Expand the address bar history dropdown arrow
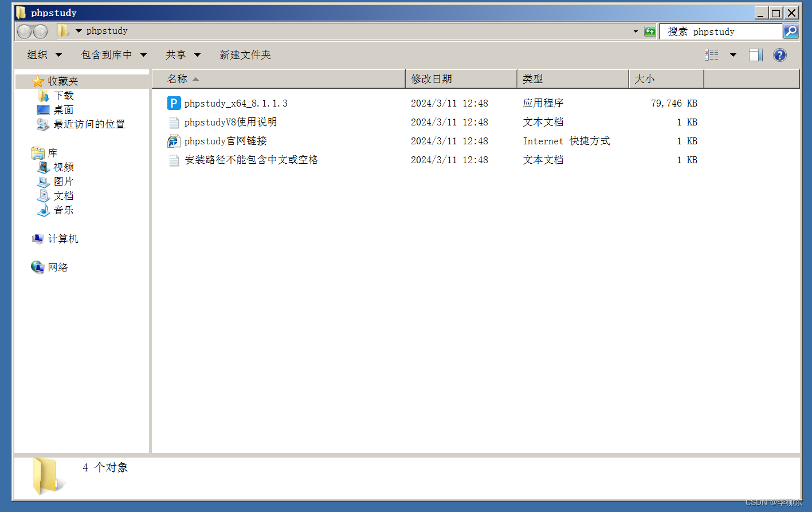This screenshot has height=512, width=812. pos(636,31)
